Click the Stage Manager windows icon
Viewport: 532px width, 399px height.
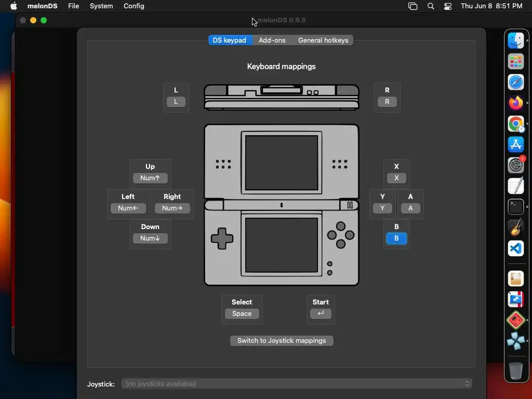pyautogui.click(x=413, y=6)
